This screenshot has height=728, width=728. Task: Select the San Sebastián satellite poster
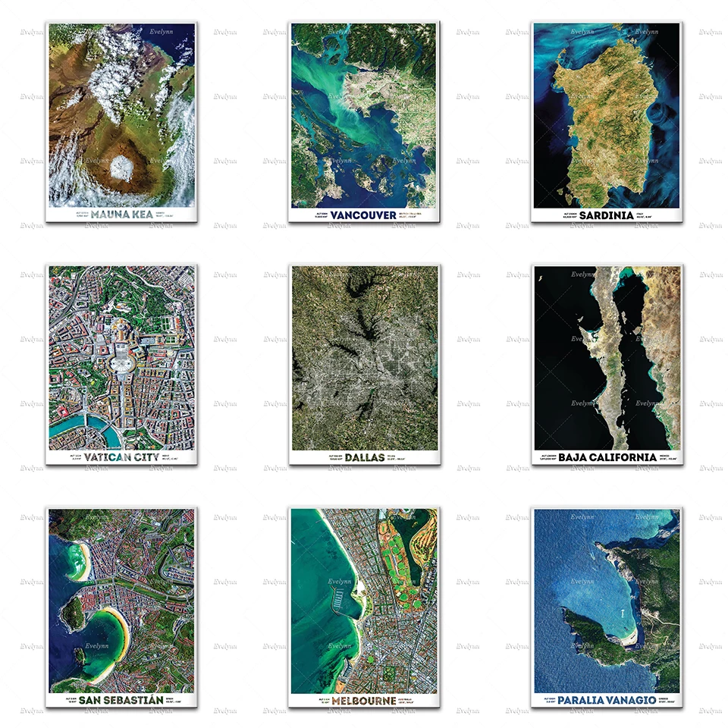121,607
